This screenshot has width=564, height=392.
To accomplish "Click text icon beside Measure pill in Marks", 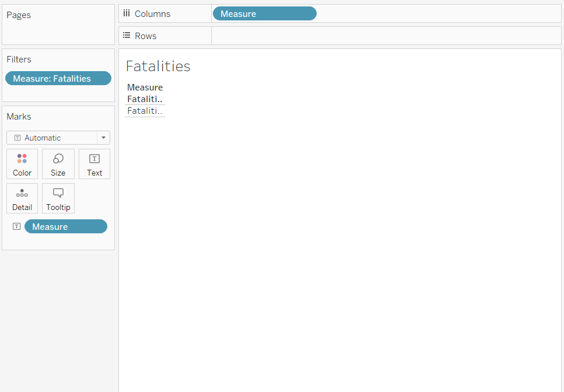I will (x=16, y=226).
